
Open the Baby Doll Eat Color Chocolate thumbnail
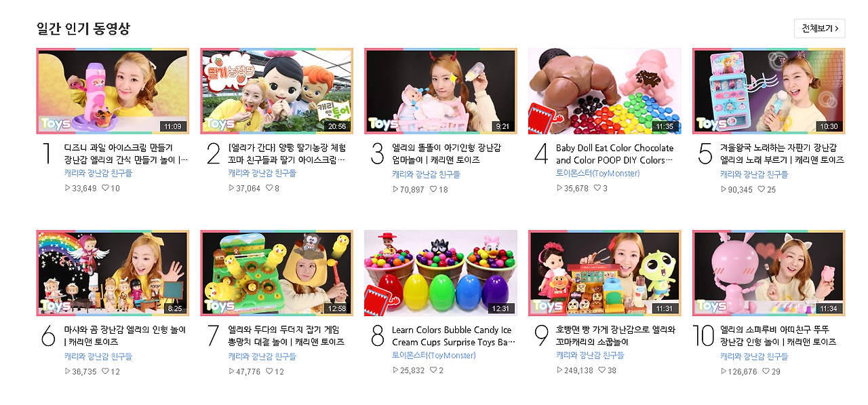(605, 91)
